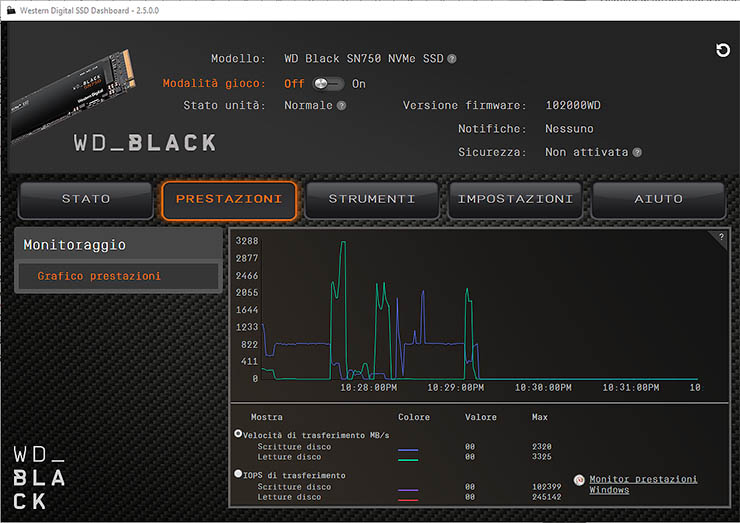Click the refresh icon in the header
Viewport: 740px width, 523px height.
723,50
